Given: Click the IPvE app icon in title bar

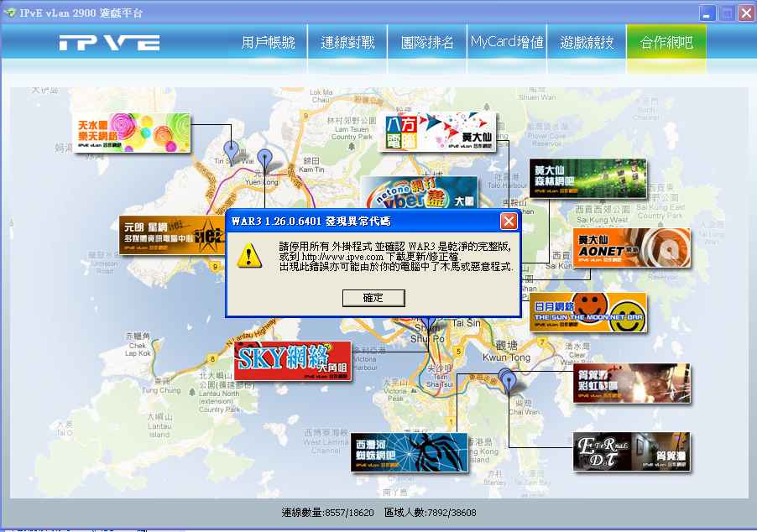Looking at the screenshot, I should point(10,13).
